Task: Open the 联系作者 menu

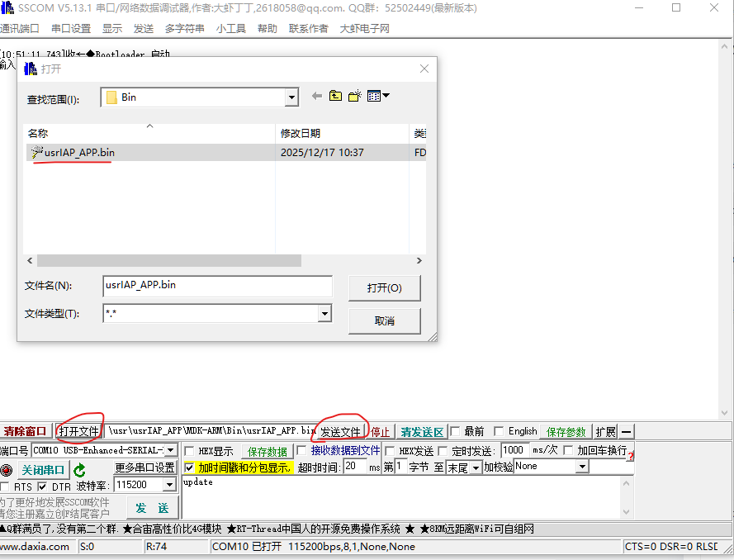Action: 309,29
